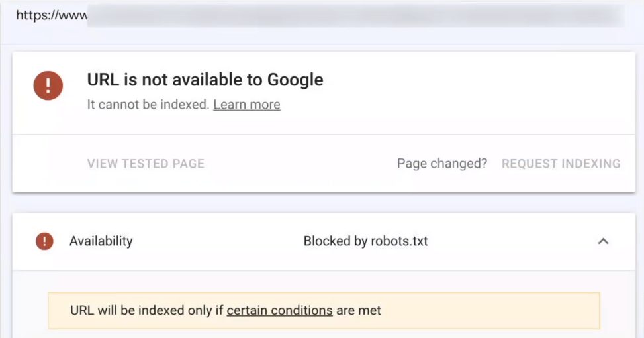Click the VIEW TESTED PAGE button
This screenshot has width=644, height=338.
(x=146, y=164)
